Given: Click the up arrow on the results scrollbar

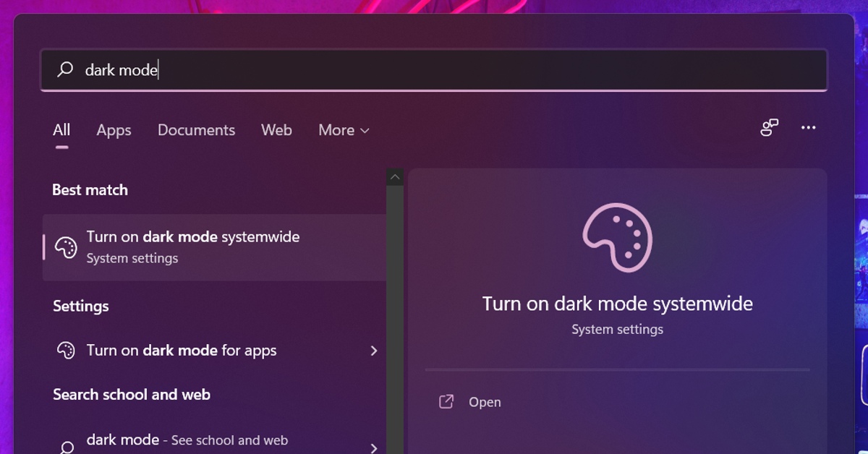Looking at the screenshot, I should 395,175.
